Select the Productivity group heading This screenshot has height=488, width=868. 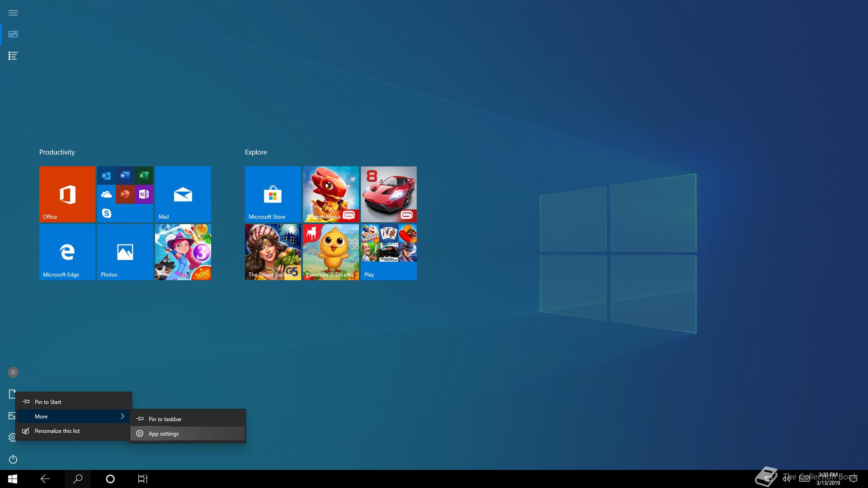tap(57, 152)
